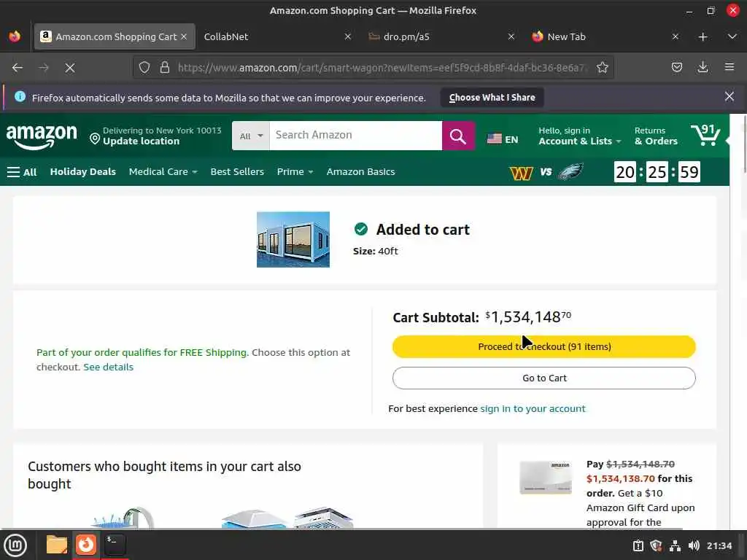Image resolution: width=747 pixels, height=560 pixels.
Task: Click the green Added to cart checkmark
Action: tap(361, 230)
